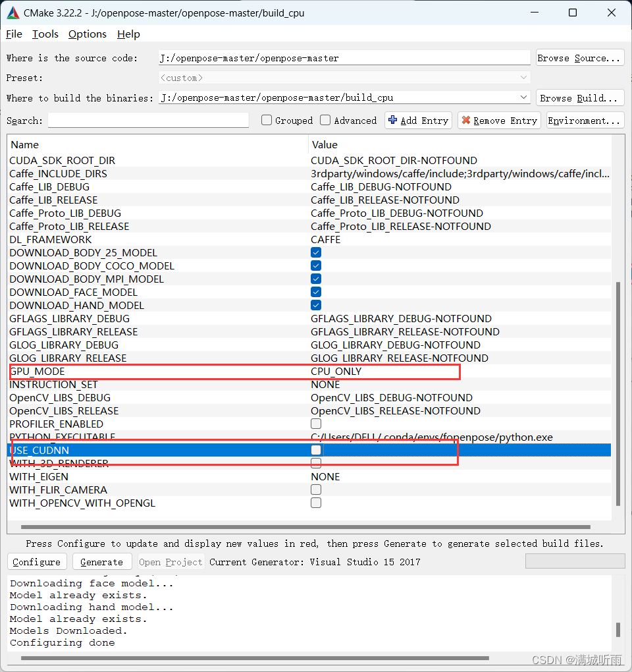The image size is (632, 672).
Task: Toggle the WITH_3D_RENDERER checkbox
Action: [x=315, y=463]
